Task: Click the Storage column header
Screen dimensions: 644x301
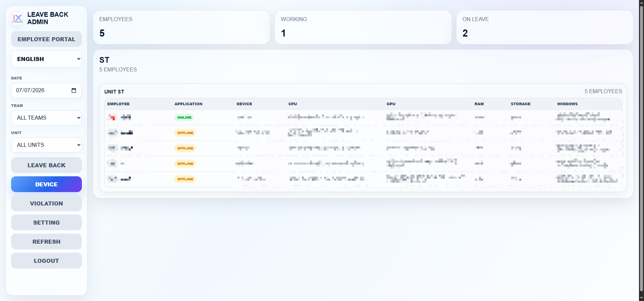Action: [521, 104]
